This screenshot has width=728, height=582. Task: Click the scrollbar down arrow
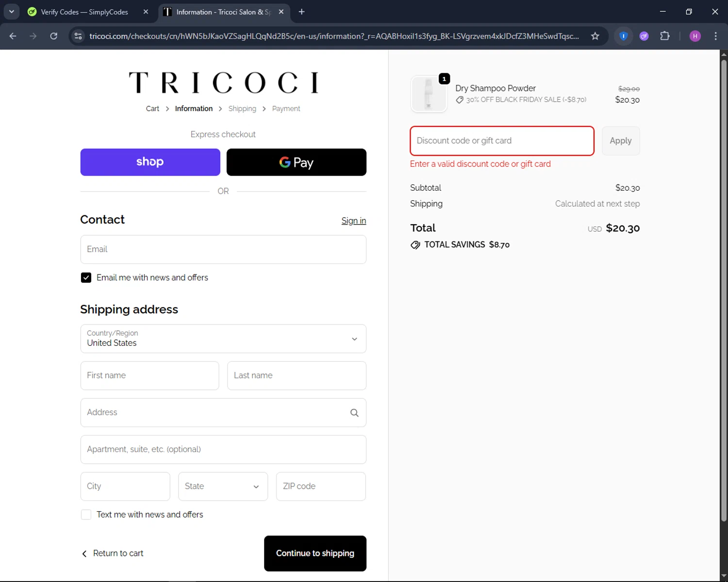pos(724,576)
